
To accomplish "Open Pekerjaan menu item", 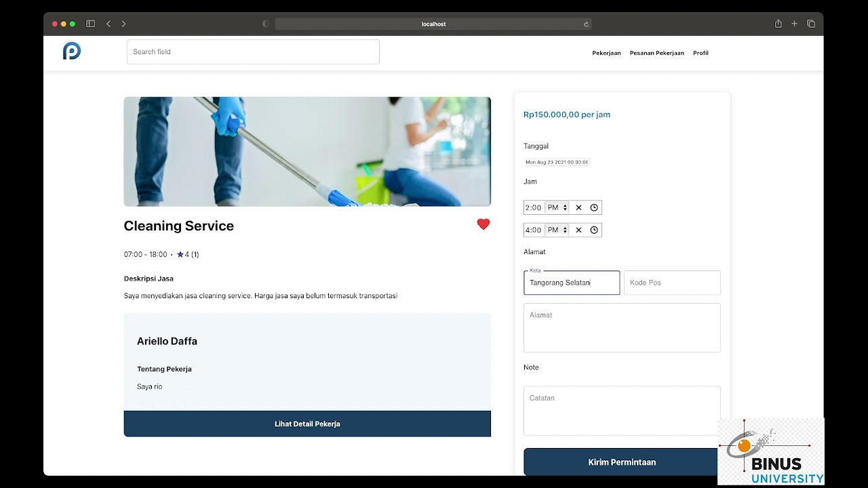I will pos(606,53).
